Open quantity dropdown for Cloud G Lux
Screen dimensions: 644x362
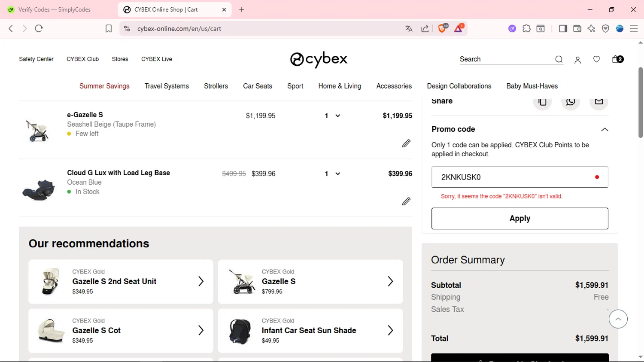[x=332, y=174]
